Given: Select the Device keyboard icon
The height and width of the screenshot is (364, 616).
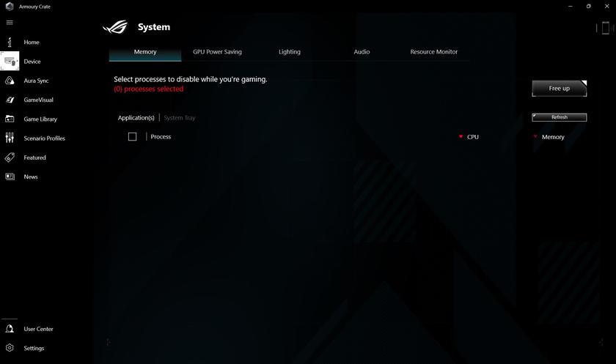Looking at the screenshot, I should click(10, 62).
